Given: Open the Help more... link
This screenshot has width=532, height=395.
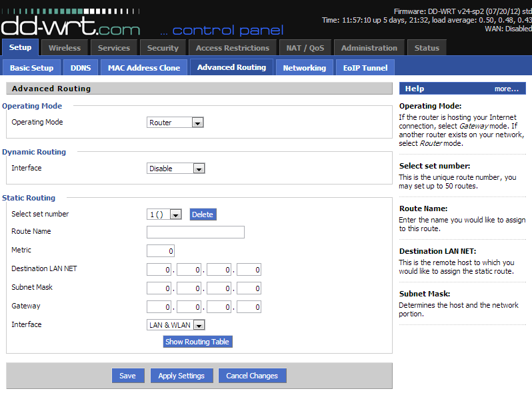Looking at the screenshot, I should tap(506, 89).
